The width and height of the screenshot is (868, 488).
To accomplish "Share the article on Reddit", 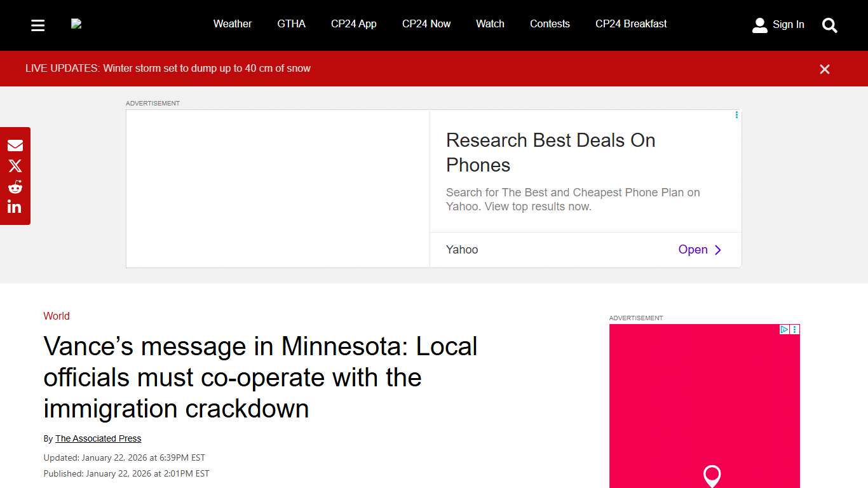I will tap(15, 186).
